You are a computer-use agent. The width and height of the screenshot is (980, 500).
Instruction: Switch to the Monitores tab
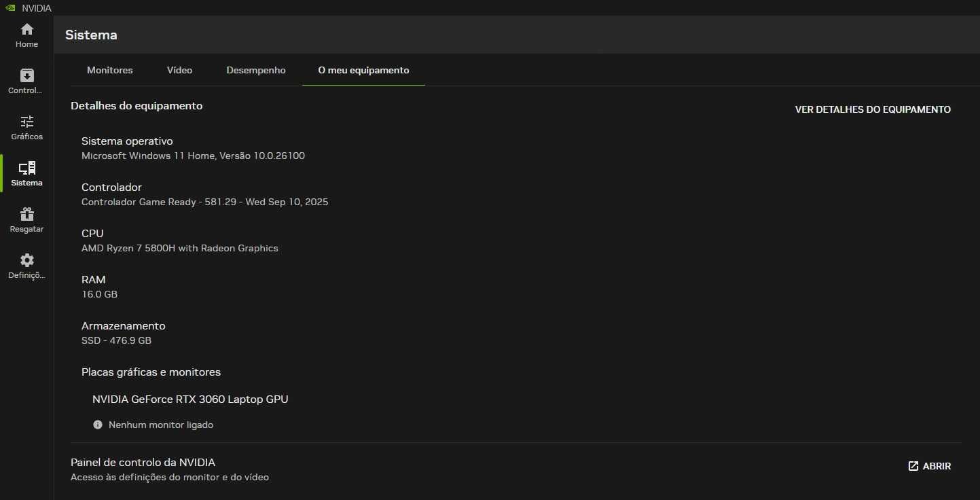[x=110, y=70]
